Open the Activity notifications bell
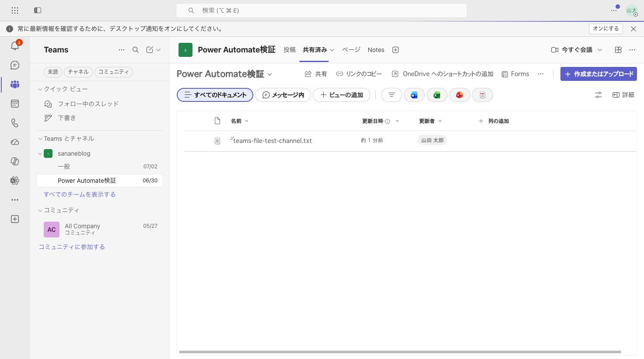Viewport: 644px width, 359px height. point(15,46)
